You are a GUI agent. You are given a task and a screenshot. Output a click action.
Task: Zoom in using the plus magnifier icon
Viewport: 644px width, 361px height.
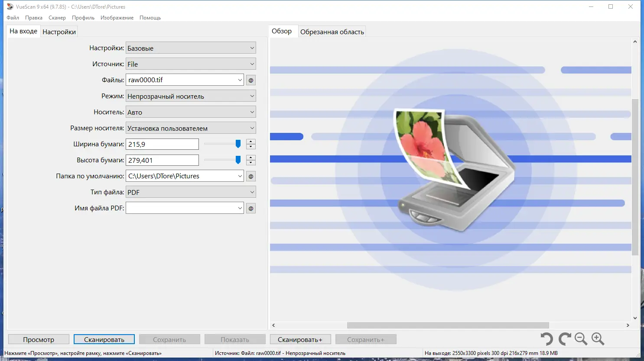pos(598,339)
